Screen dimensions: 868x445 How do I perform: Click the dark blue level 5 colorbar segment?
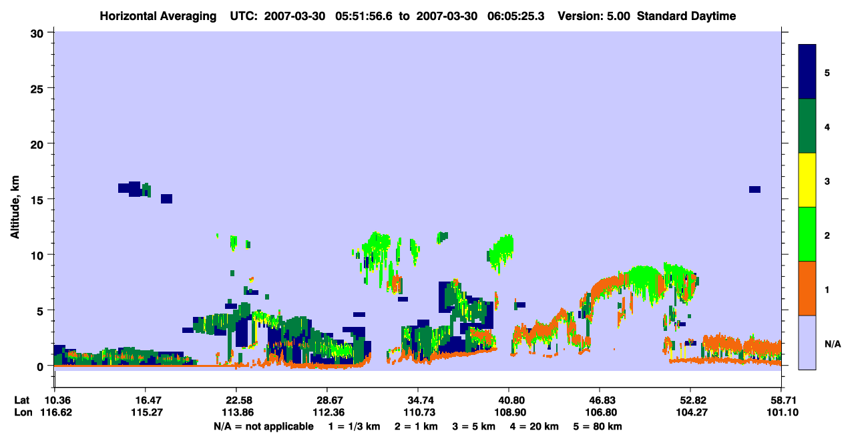(x=807, y=72)
